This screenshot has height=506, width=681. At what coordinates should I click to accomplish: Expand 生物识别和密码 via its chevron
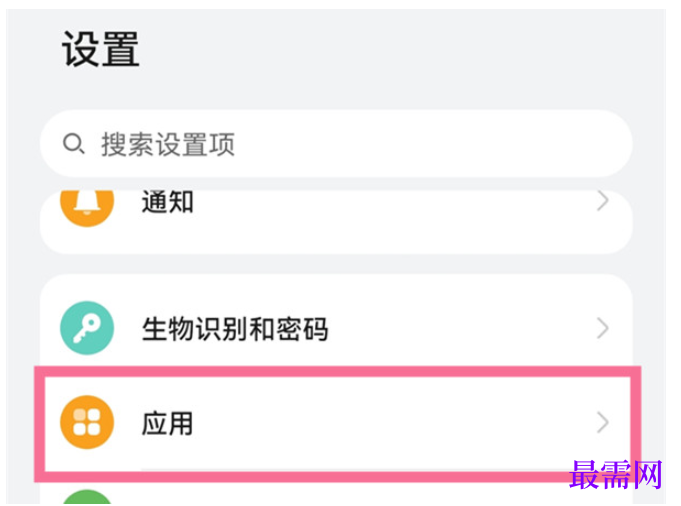click(x=602, y=328)
